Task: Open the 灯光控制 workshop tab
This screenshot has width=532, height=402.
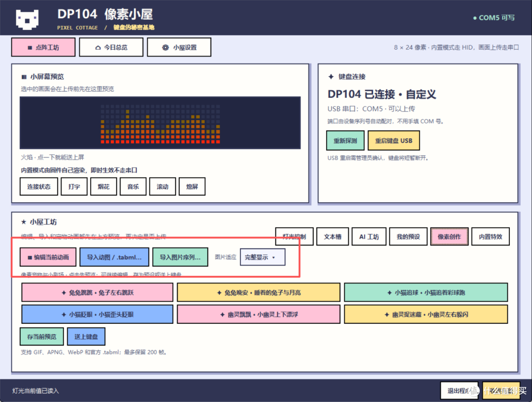Action: pos(294,237)
